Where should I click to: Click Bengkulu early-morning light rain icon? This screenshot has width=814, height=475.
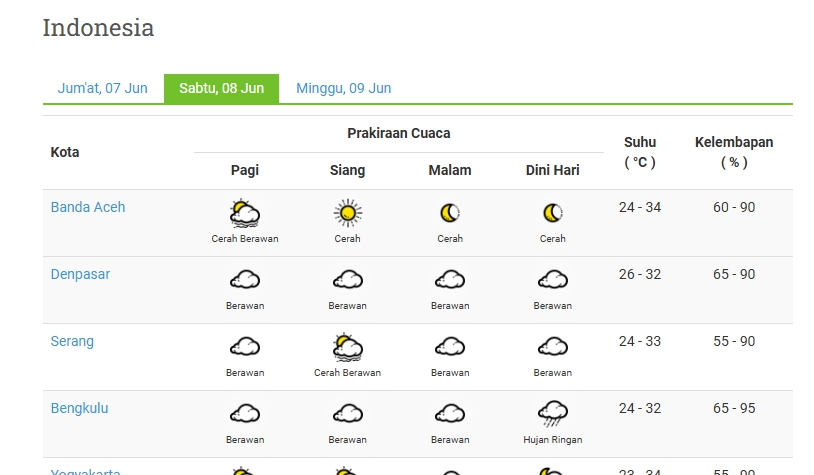point(553,414)
